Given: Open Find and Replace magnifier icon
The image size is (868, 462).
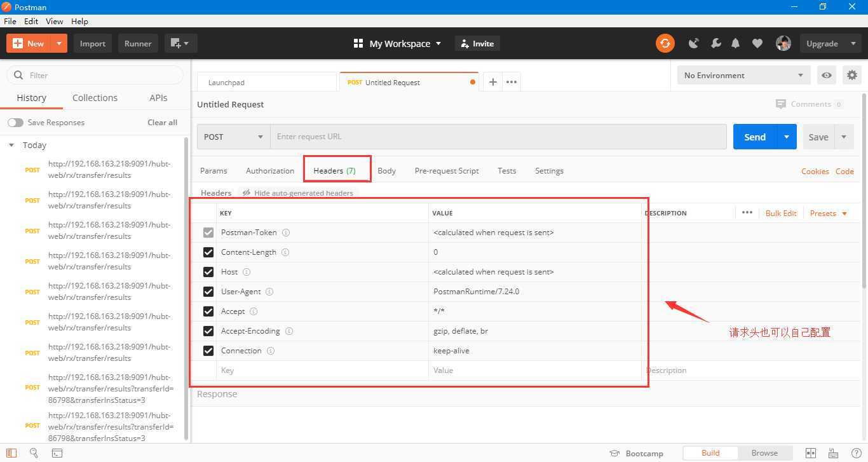Looking at the screenshot, I should coord(34,453).
